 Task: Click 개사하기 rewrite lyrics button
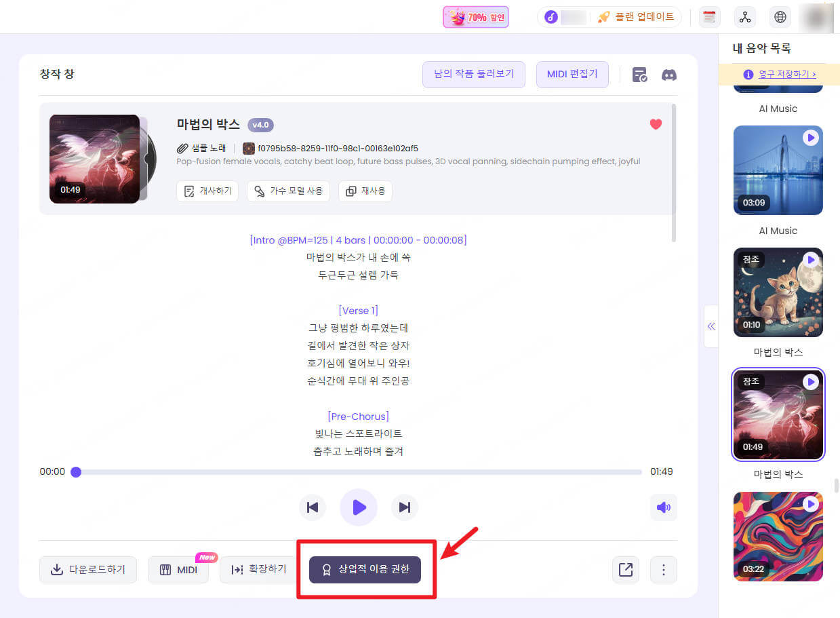(x=207, y=191)
